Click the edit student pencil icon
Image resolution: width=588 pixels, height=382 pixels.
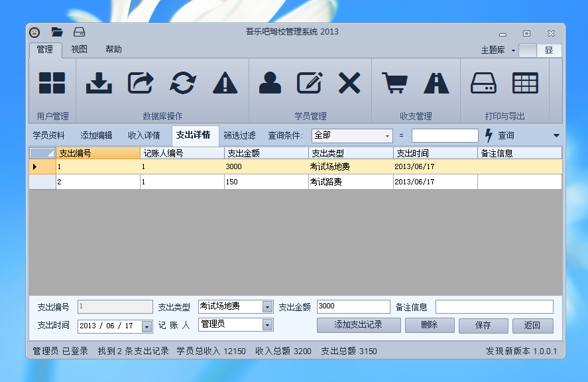point(310,83)
